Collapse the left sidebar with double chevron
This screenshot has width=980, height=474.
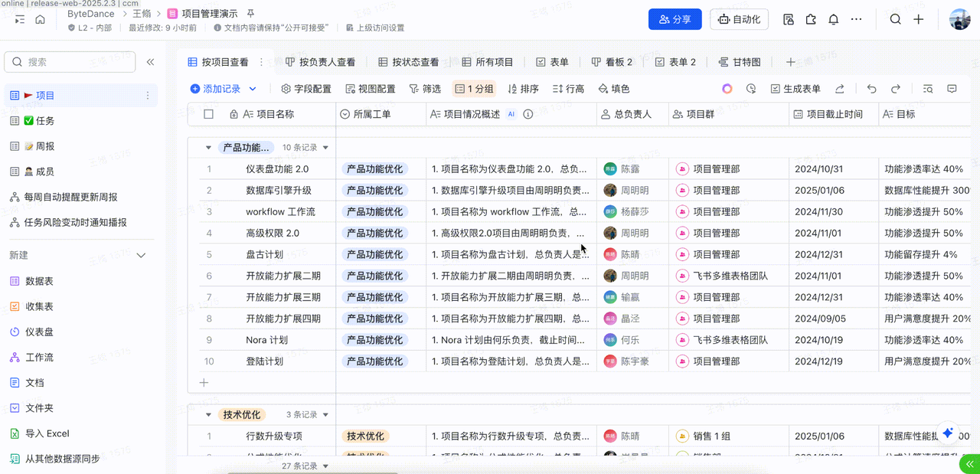pyautogui.click(x=151, y=62)
